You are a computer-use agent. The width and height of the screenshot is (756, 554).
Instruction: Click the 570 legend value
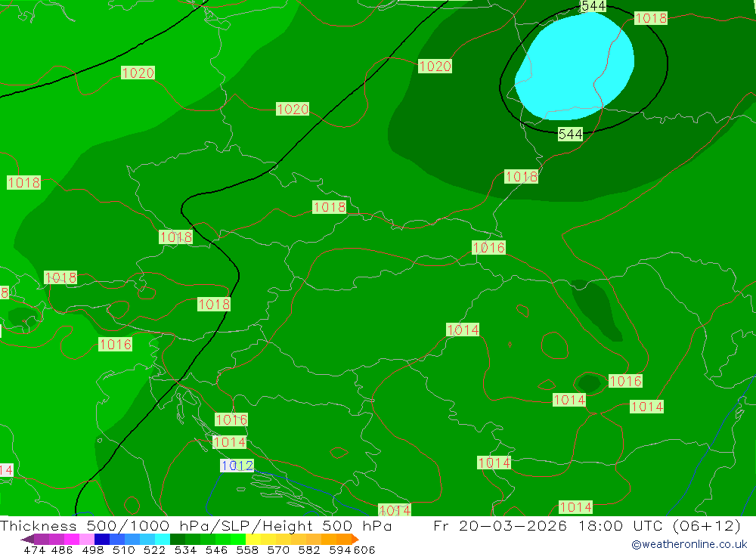tap(277, 549)
